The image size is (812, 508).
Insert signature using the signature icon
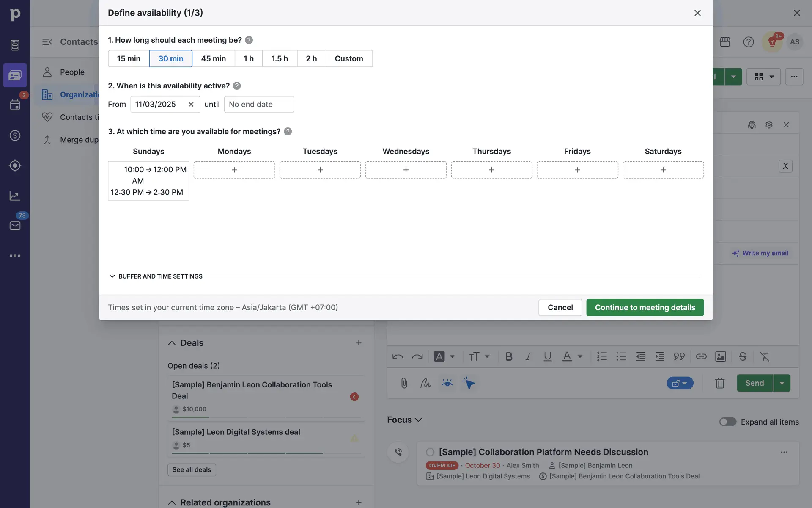pos(425,383)
